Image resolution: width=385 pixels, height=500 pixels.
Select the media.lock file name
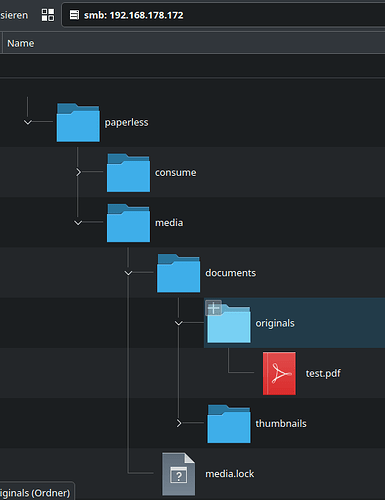pyautogui.click(x=230, y=474)
